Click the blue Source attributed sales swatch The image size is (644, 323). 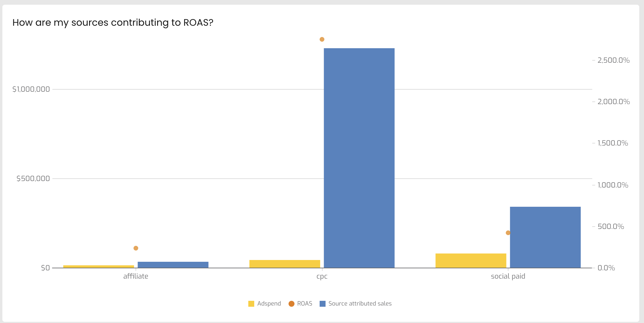323,304
